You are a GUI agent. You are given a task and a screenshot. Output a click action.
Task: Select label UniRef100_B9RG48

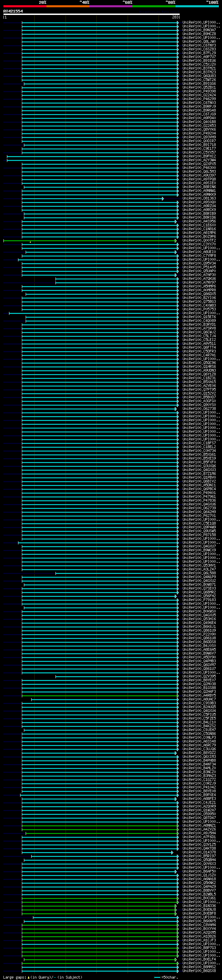(199, 110)
